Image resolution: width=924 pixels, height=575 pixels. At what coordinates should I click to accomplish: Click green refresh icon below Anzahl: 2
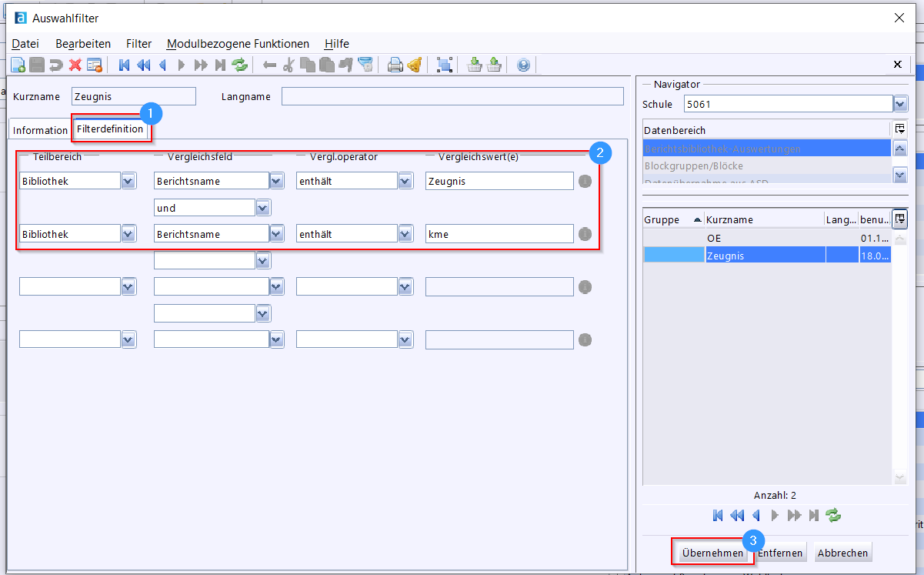[x=833, y=515]
